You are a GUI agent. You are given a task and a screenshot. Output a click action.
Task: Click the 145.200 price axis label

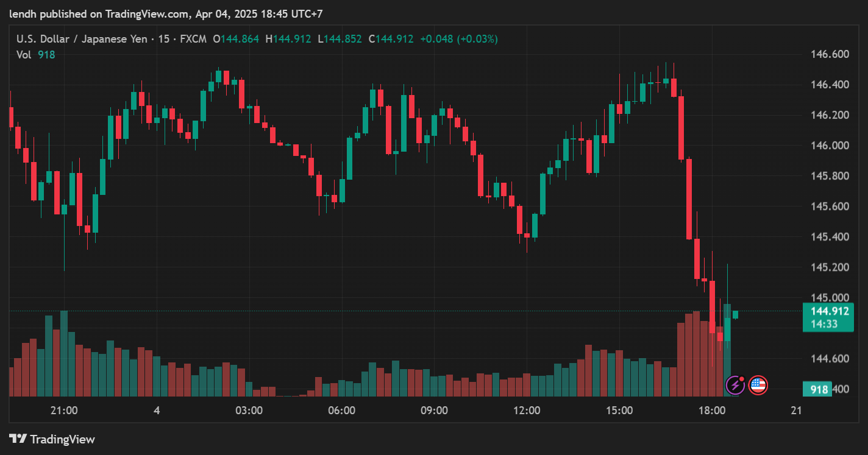(x=830, y=267)
